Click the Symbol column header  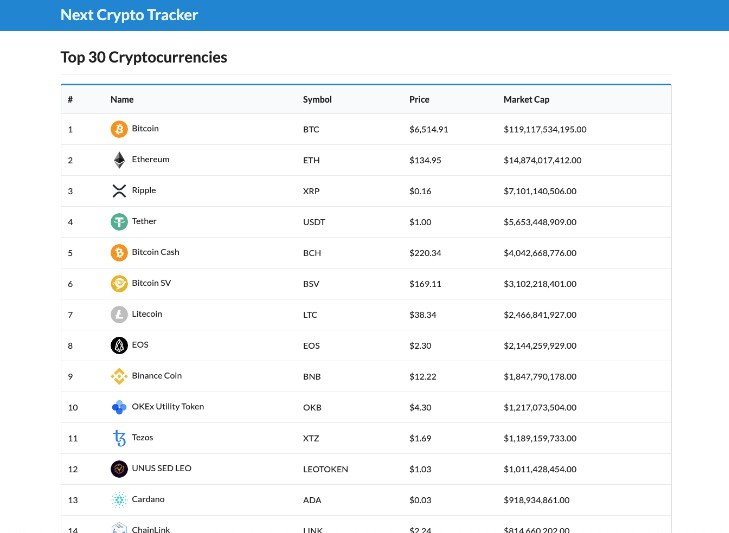pyautogui.click(x=317, y=100)
